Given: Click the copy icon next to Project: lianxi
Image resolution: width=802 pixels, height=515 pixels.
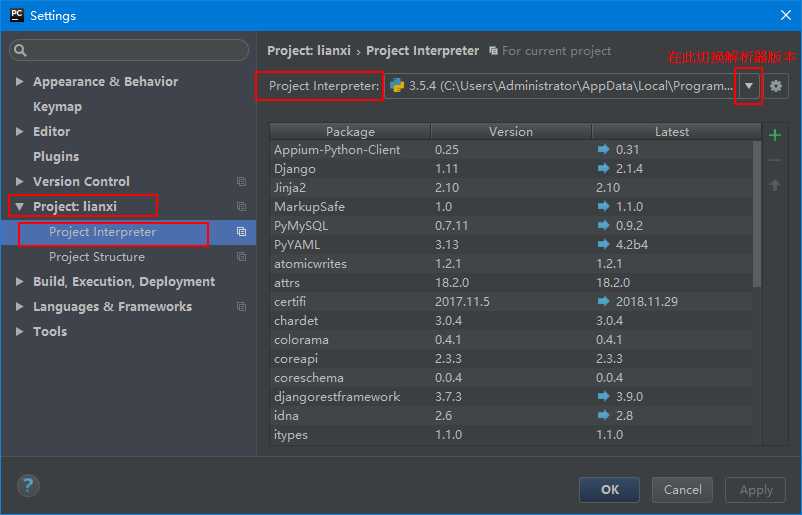Looking at the screenshot, I should (241, 207).
